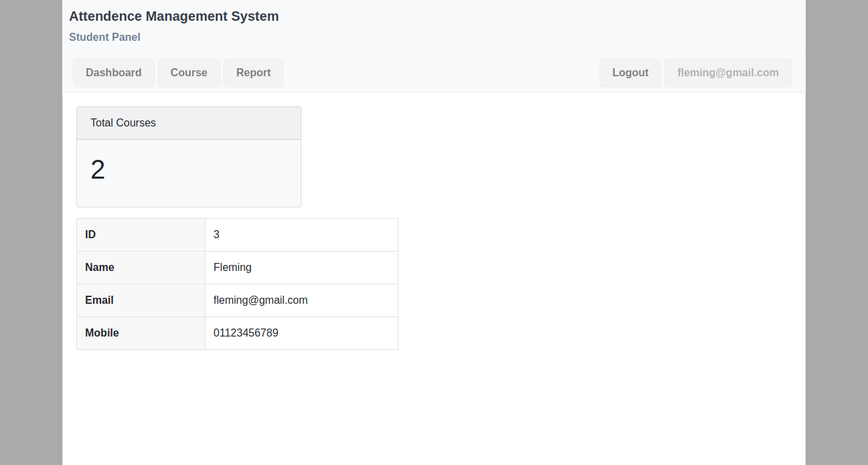The height and width of the screenshot is (465, 868).
Task: Log out using the Logout button
Action: coord(630,73)
